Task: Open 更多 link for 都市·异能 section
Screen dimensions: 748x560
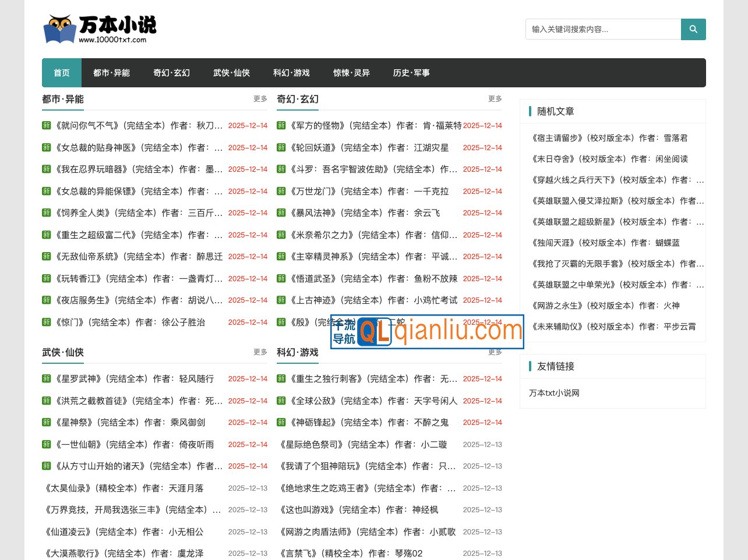Action: point(260,99)
